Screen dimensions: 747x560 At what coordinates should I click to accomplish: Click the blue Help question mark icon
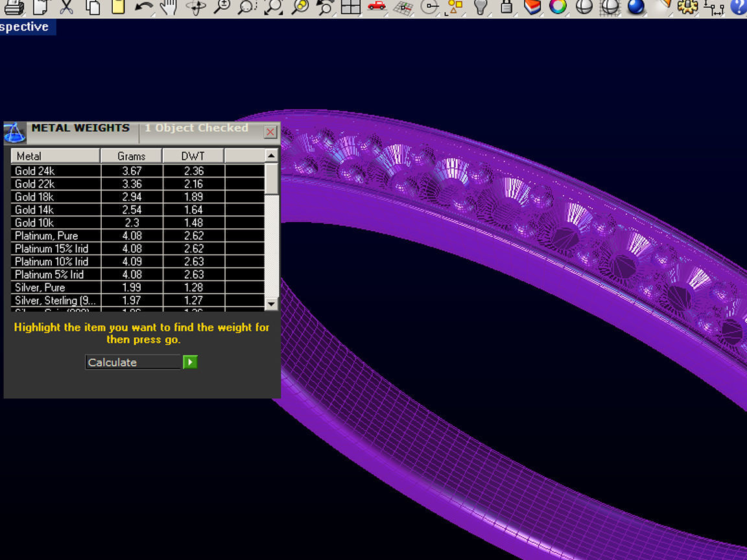(x=739, y=6)
